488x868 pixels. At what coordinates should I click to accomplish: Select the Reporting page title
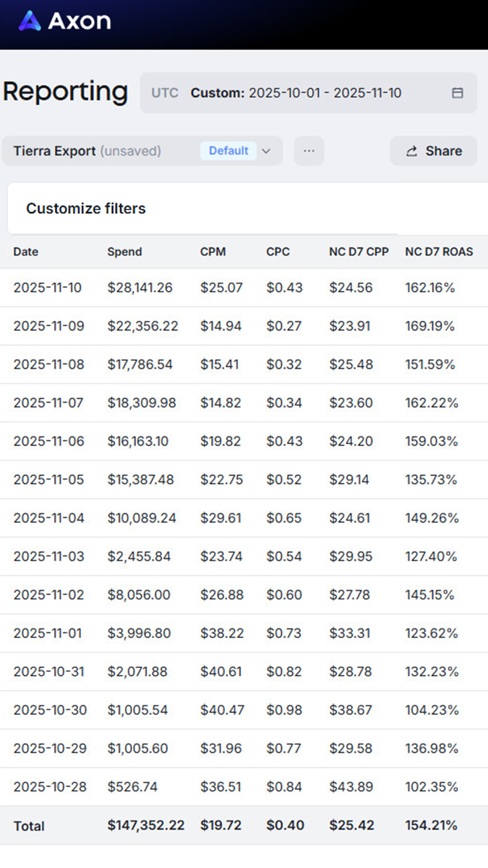65,92
